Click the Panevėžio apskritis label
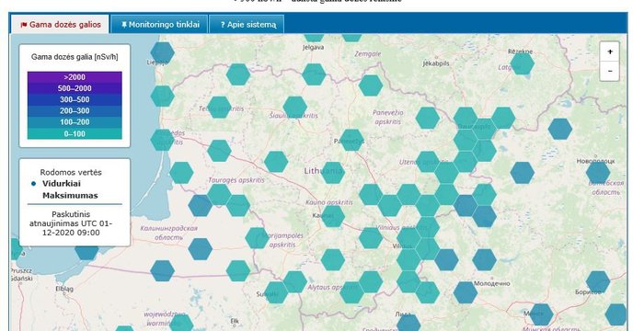Viewport: 644px width, 331px height. [x=387, y=117]
